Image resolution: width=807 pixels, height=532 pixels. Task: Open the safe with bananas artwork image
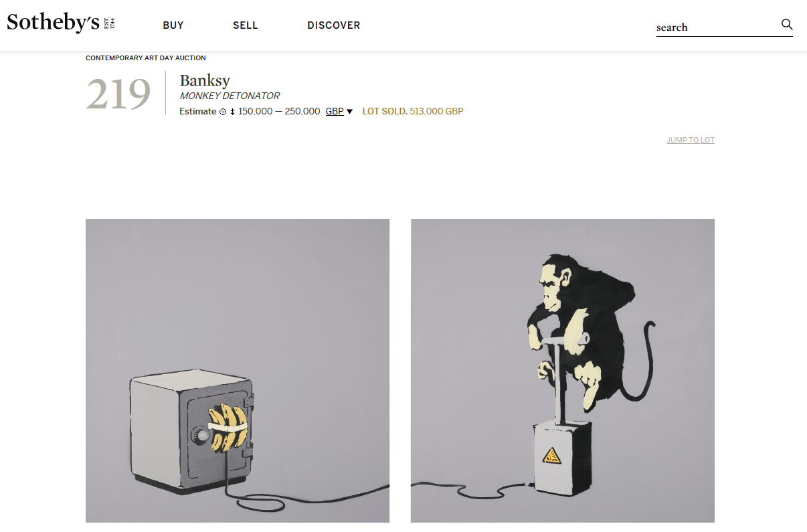(x=238, y=371)
